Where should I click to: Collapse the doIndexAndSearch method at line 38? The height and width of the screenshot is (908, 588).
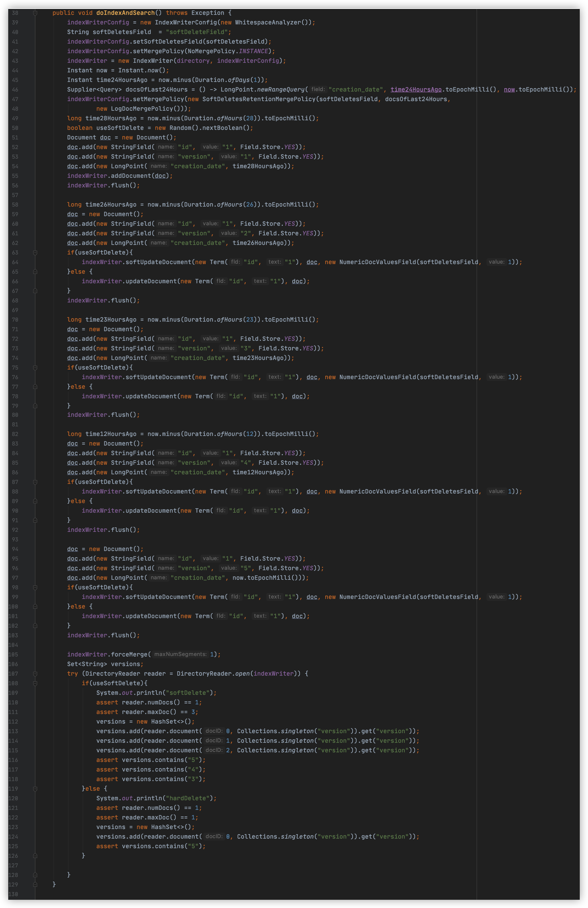coord(35,13)
